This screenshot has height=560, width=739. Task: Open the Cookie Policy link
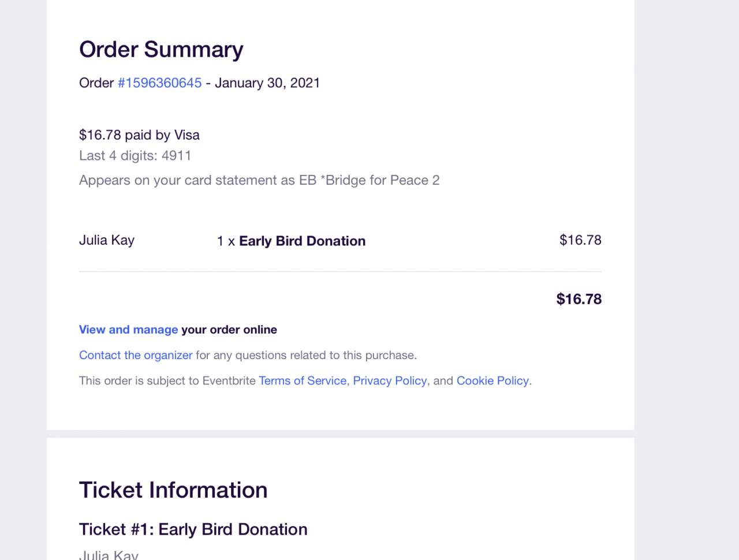[492, 380]
